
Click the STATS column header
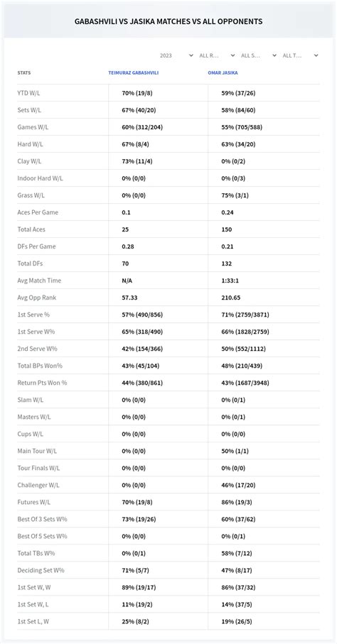pyautogui.click(x=24, y=72)
